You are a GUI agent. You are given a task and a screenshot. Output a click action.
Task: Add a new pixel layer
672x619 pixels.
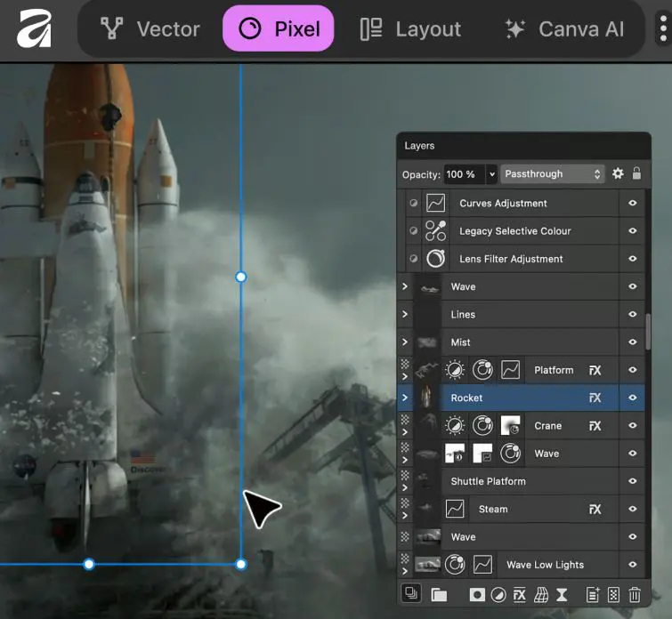point(614,594)
